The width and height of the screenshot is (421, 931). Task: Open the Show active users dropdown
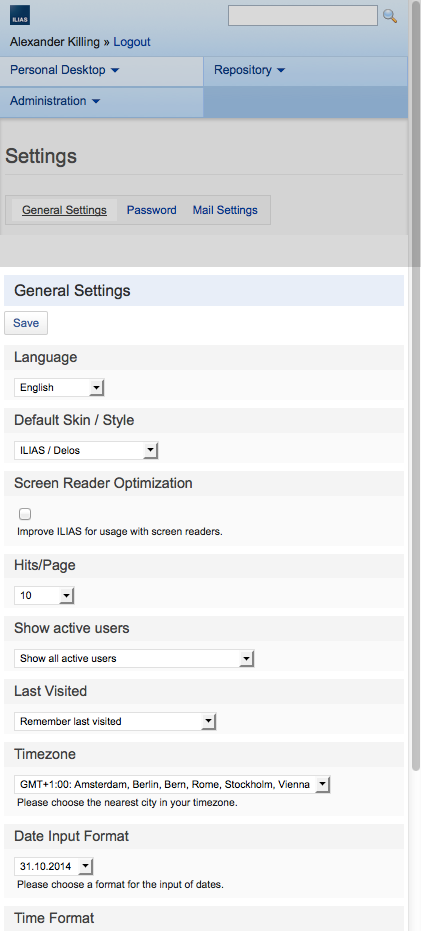tap(134, 658)
